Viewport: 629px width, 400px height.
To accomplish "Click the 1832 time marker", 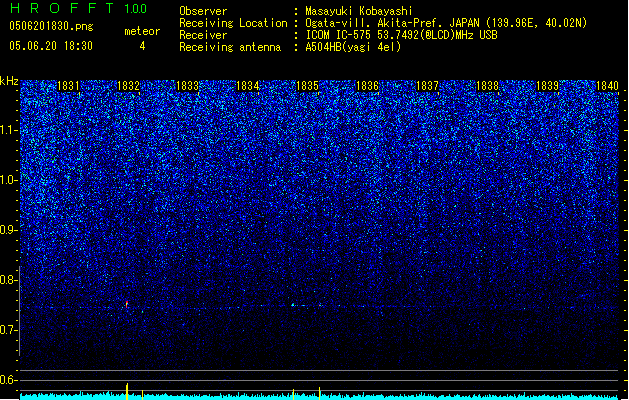I will pos(128,86).
